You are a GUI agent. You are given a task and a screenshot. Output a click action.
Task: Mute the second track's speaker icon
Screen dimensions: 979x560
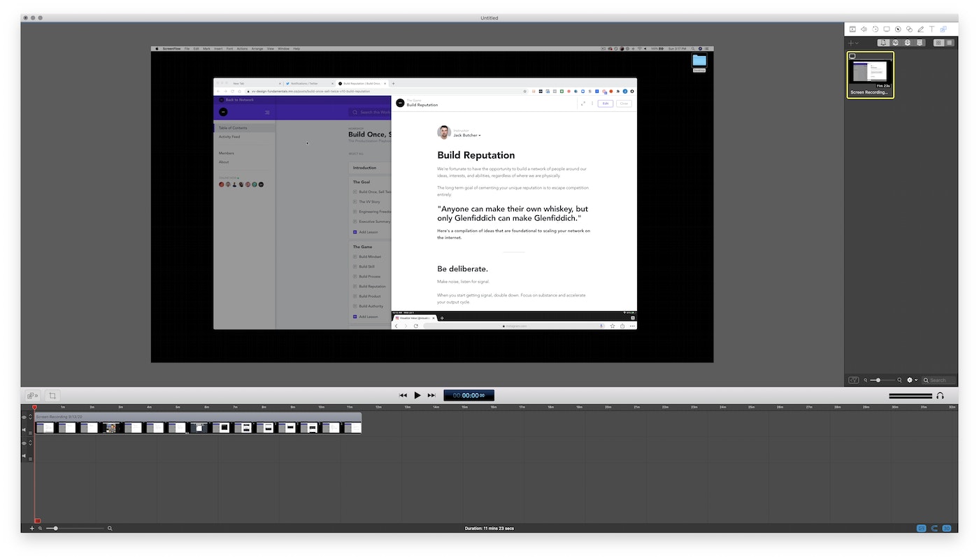pos(24,456)
